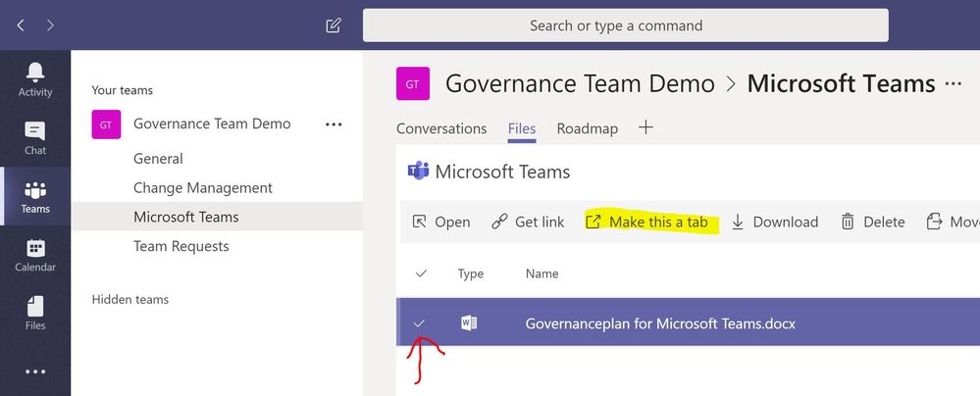This screenshot has height=396, width=980.
Task: Click Make this a tab
Action: coord(646,222)
